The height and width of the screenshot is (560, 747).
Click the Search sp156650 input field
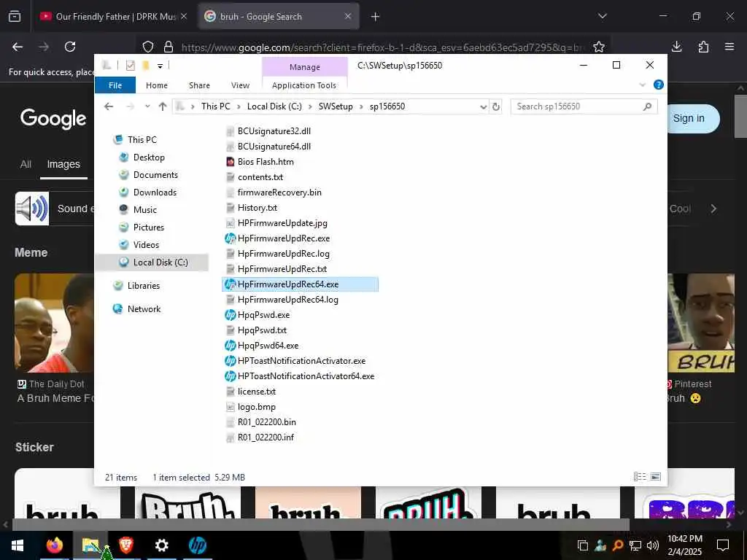coord(577,106)
